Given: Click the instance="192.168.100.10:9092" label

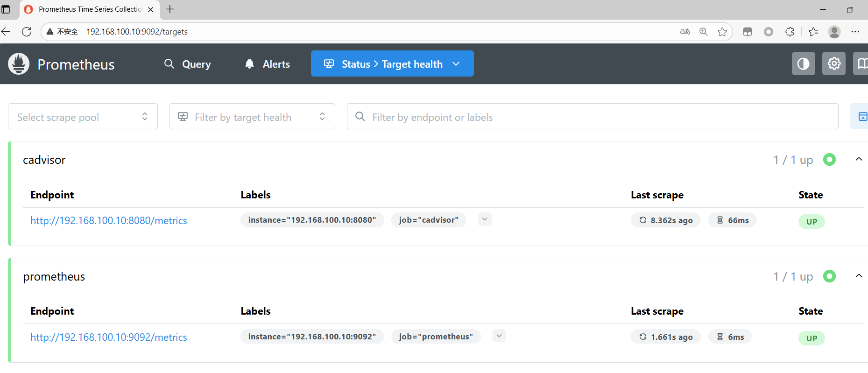Looking at the screenshot, I should point(312,337).
